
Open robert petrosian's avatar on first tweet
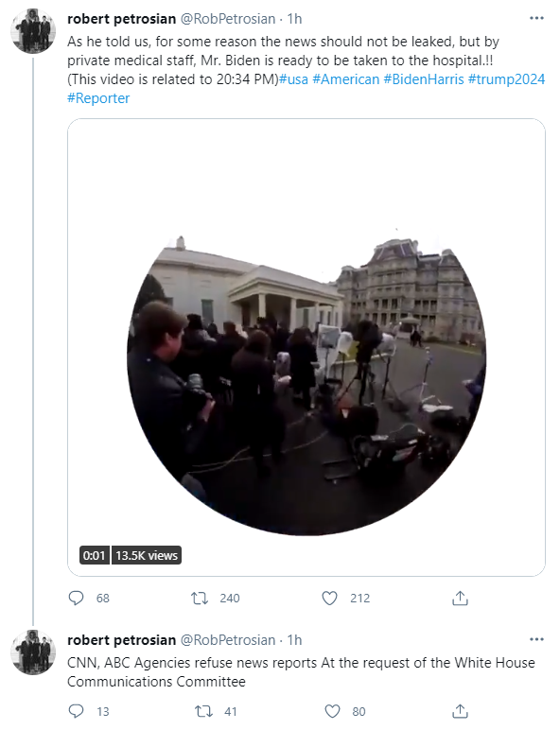coord(33,30)
